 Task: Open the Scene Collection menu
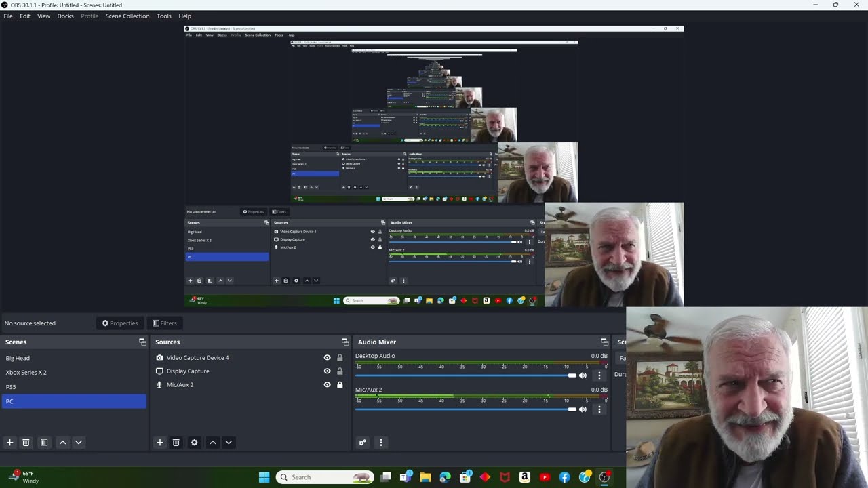click(127, 16)
